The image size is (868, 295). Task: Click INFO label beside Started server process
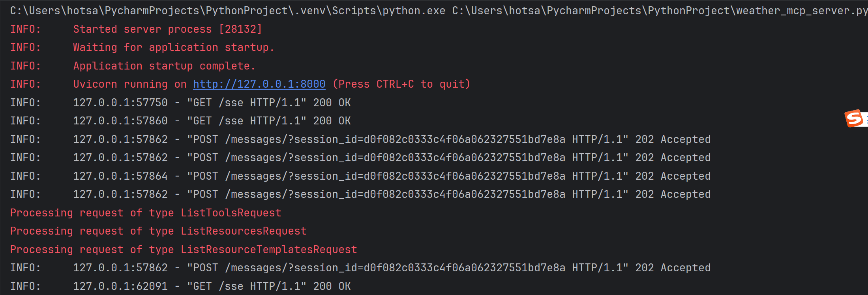25,29
